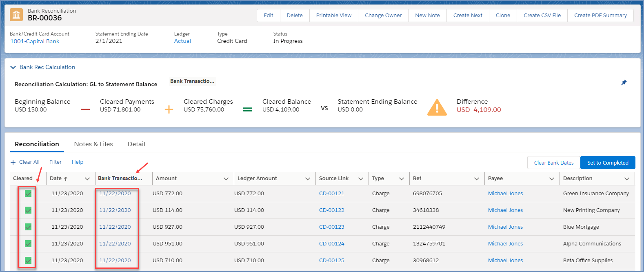Click the plus icon beside Clear All
Image resolution: width=644 pixels, height=272 pixels.
[x=13, y=163]
